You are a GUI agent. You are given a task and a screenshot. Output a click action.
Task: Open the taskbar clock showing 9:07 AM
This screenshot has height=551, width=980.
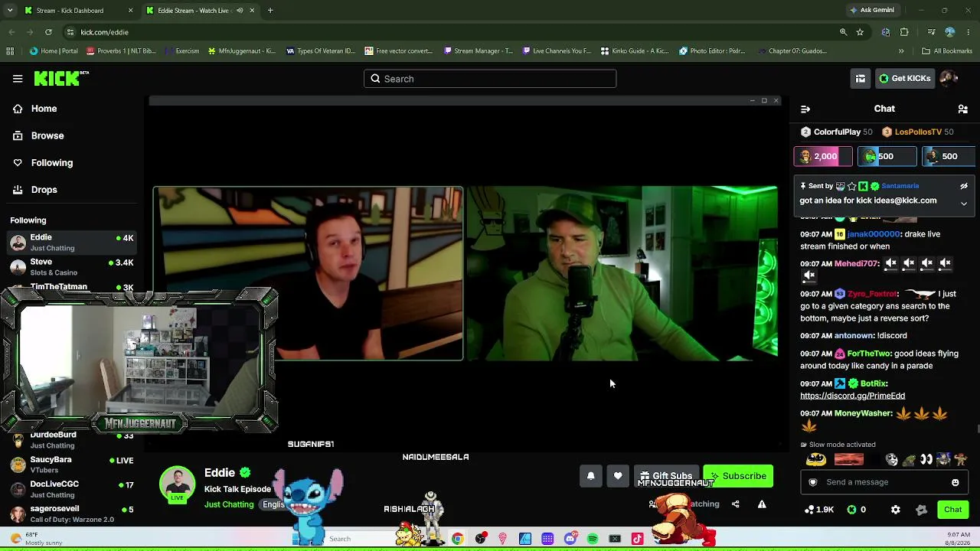[959, 538]
